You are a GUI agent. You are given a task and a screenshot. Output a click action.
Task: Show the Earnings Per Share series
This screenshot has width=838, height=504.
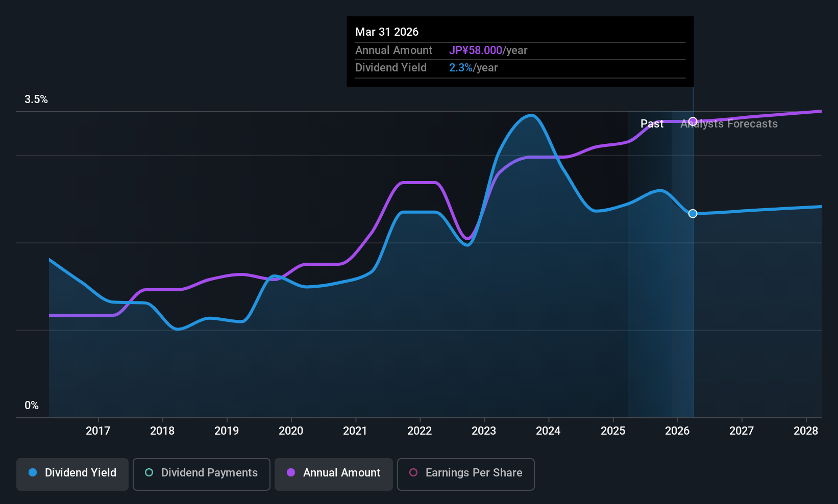465,474
